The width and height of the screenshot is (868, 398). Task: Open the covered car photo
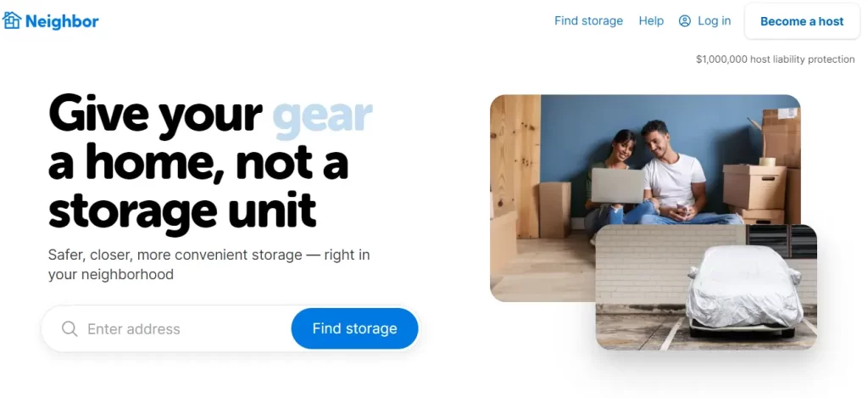click(706, 287)
